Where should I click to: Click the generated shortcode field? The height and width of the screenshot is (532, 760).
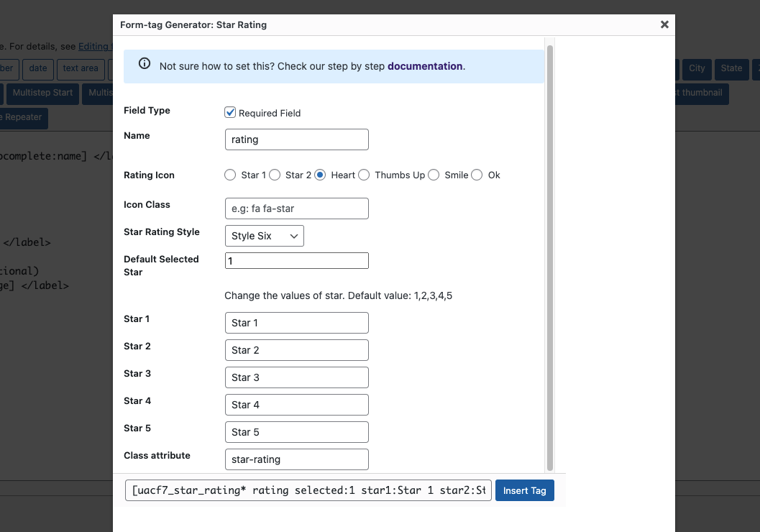click(308, 490)
